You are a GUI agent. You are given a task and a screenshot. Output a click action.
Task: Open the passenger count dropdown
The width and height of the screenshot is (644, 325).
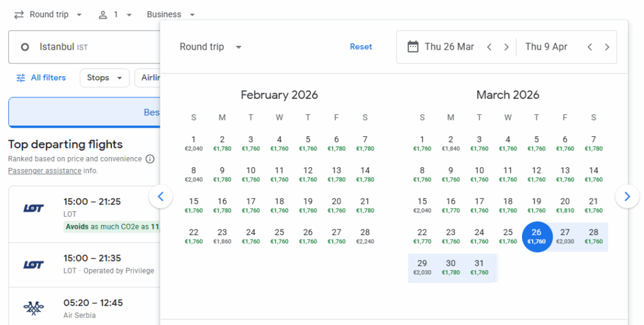pos(115,14)
